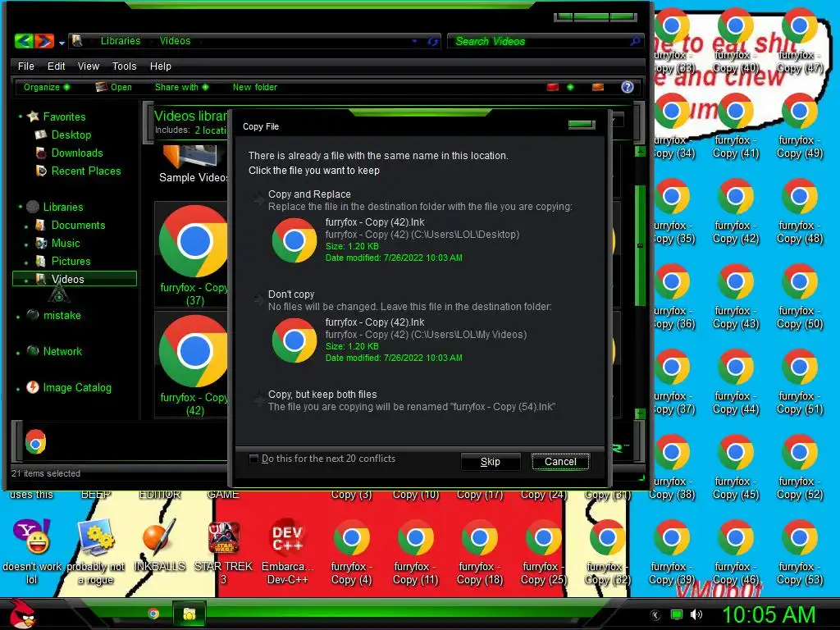Screen dimensions: 840x630
Task: Open the File menu
Action: click(25, 66)
